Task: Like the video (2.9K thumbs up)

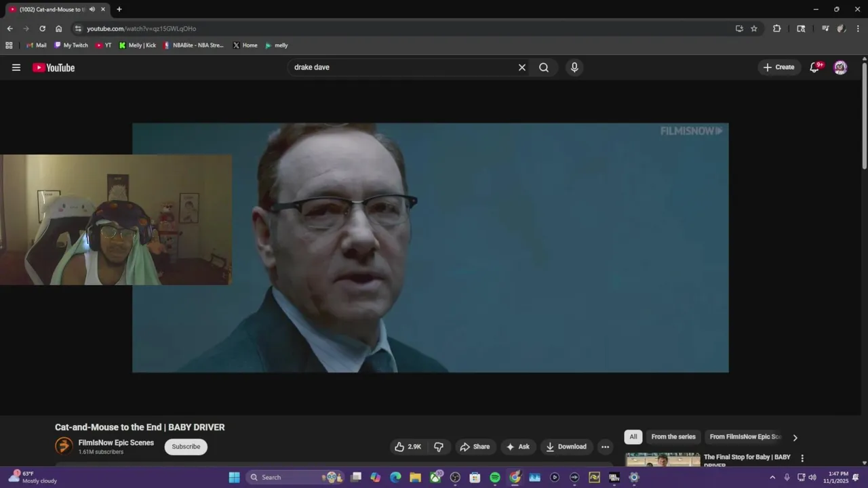Action: click(x=408, y=447)
